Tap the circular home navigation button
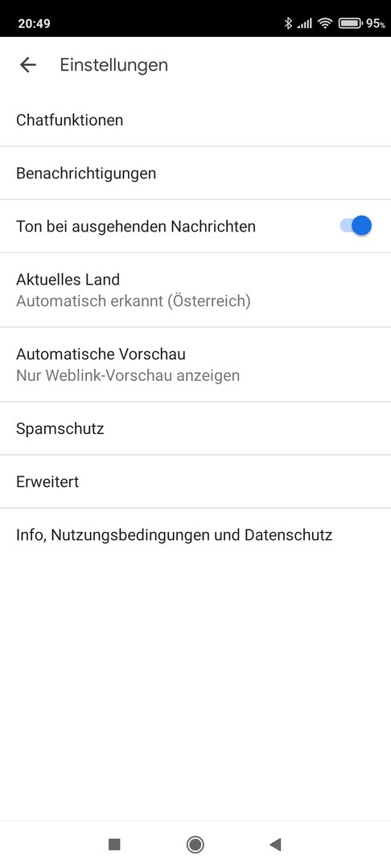391x868 pixels. 195,844
